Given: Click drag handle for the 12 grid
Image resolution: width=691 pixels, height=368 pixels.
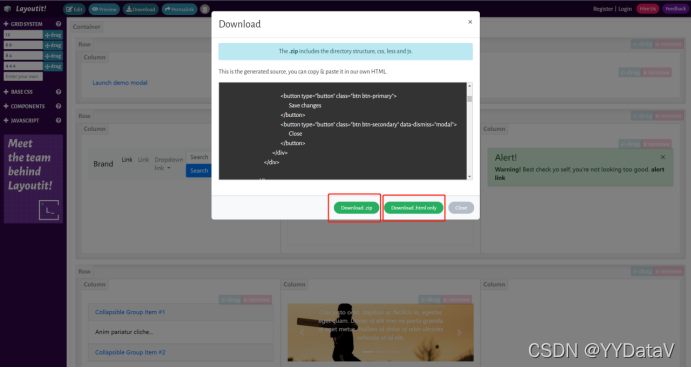Looking at the screenshot, I should 53,35.
